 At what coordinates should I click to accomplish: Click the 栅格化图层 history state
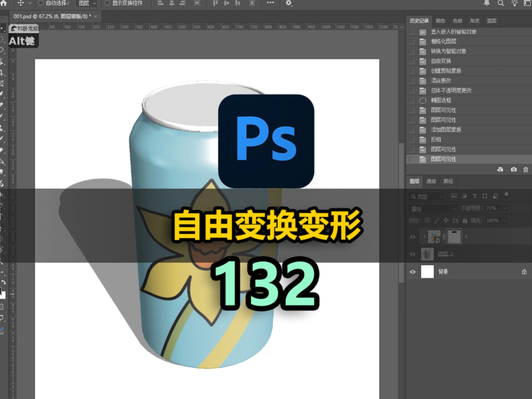[x=443, y=41]
